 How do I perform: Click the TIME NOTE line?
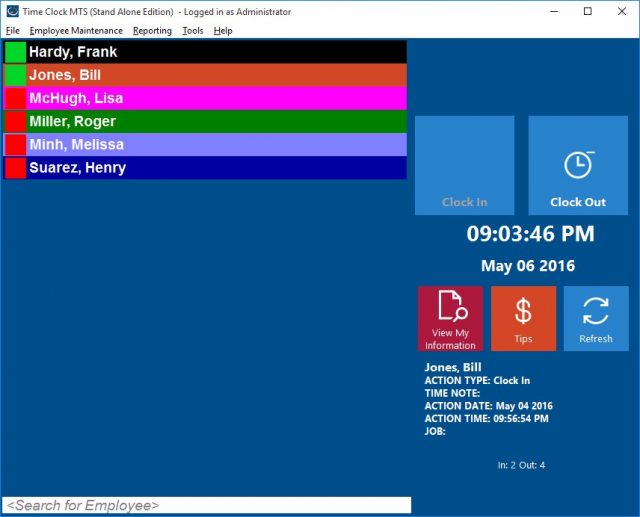pyautogui.click(x=452, y=393)
